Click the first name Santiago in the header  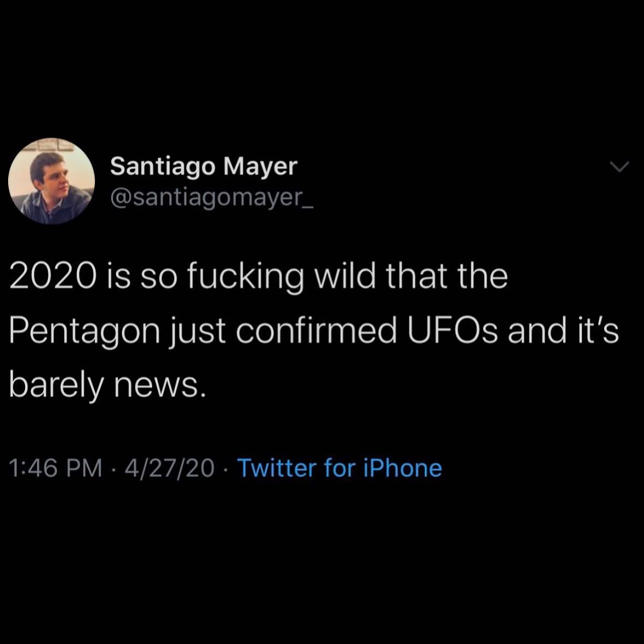pos(163,166)
